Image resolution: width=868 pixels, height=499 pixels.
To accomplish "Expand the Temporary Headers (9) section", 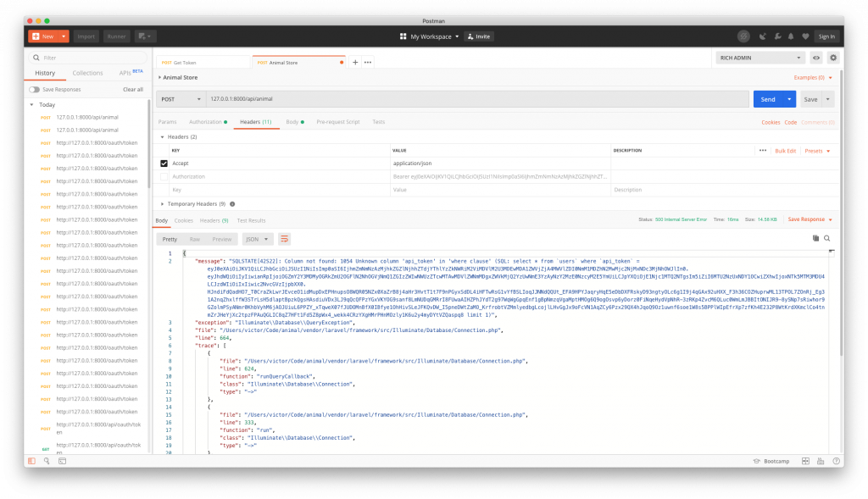I will point(162,204).
